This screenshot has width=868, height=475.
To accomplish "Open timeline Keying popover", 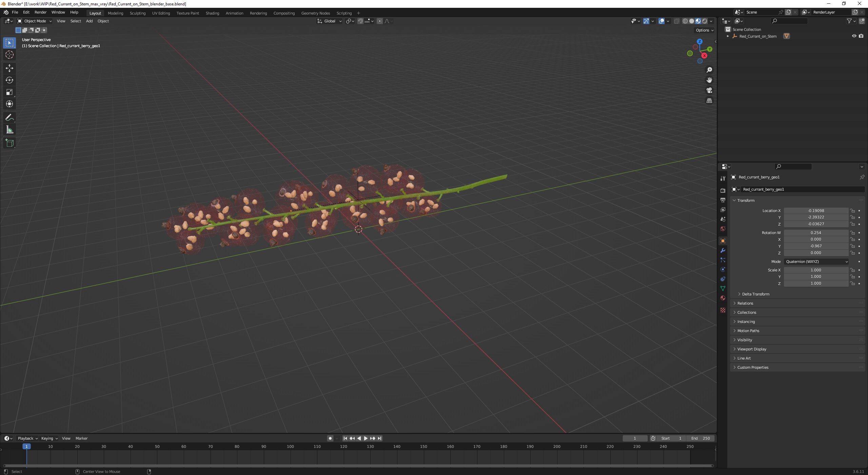I will coord(49,438).
